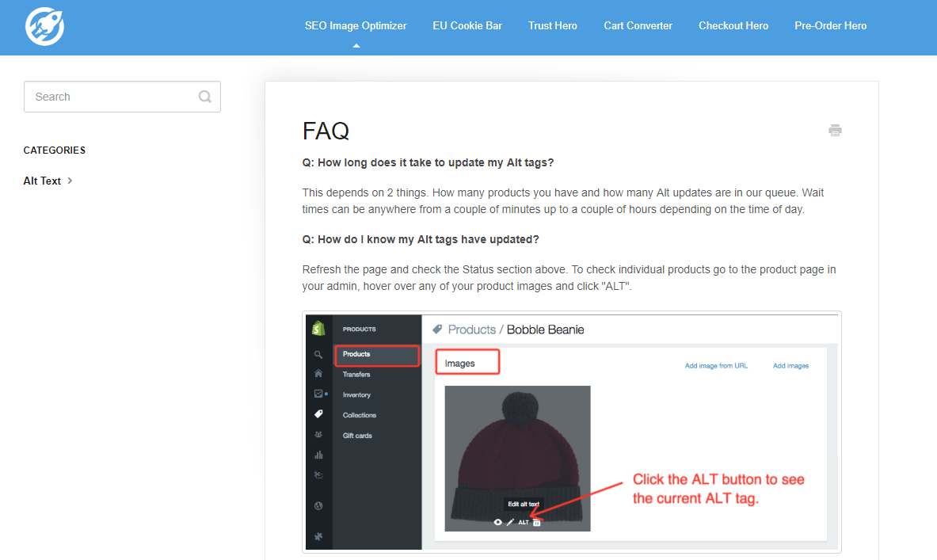
Task: Open the Alt Text category
Action: point(48,181)
